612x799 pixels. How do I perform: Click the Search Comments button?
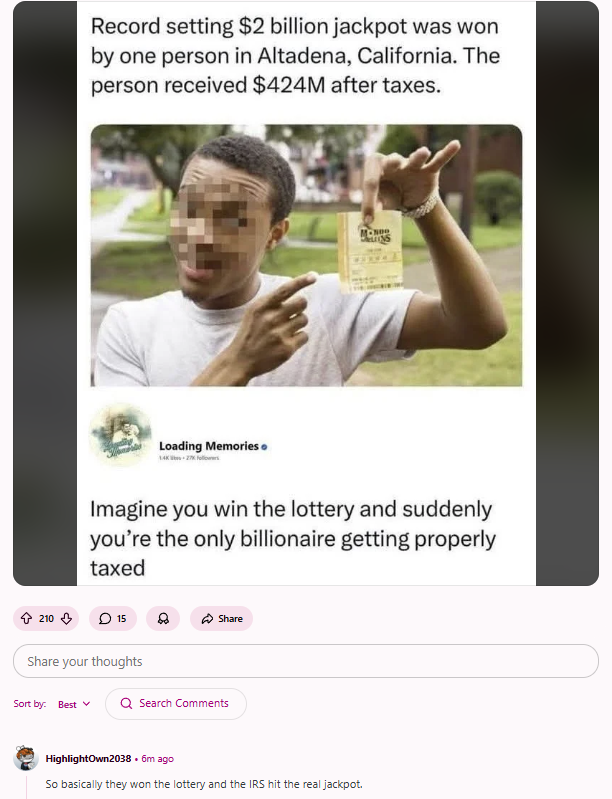[x=176, y=704]
